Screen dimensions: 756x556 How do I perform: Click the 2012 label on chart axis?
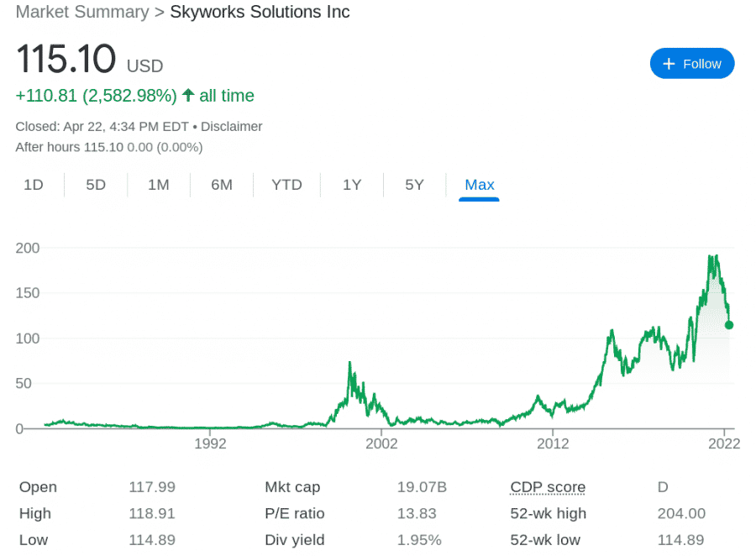553,443
